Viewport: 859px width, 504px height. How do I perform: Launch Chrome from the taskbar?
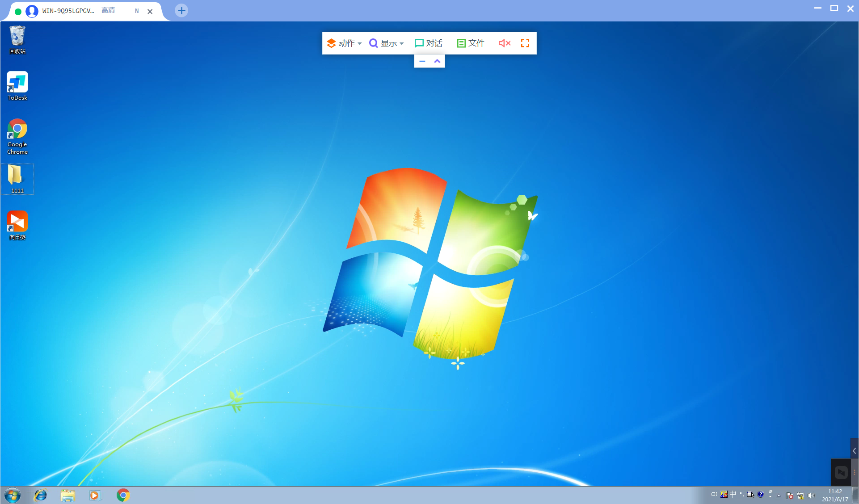[x=123, y=495]
